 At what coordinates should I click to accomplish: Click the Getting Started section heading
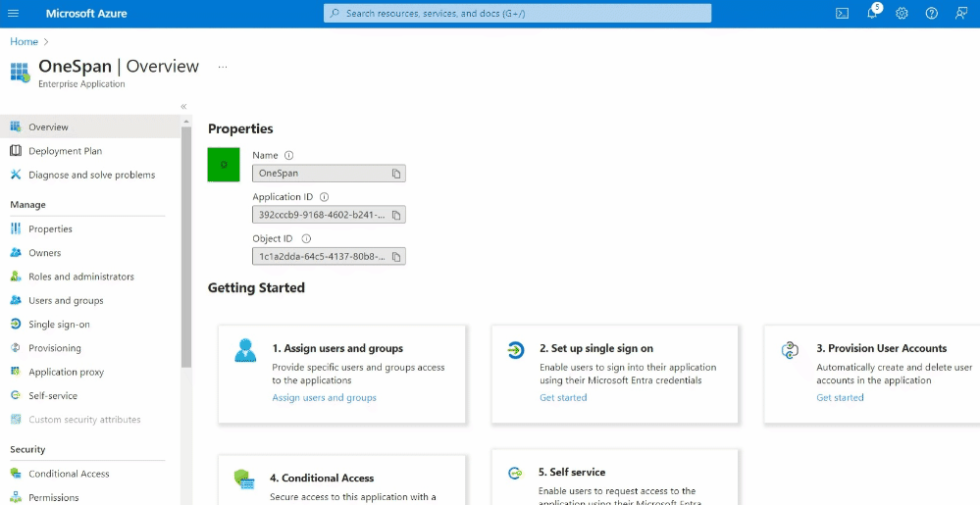pyautogui.click(x=256, y=288)
